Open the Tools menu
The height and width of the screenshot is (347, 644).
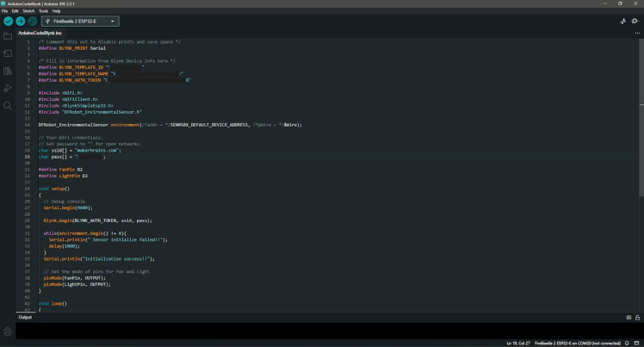(43, 11)
